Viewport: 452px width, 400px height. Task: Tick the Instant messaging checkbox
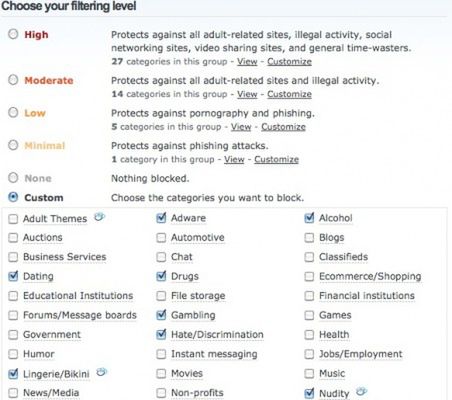[x=161, y=354]
